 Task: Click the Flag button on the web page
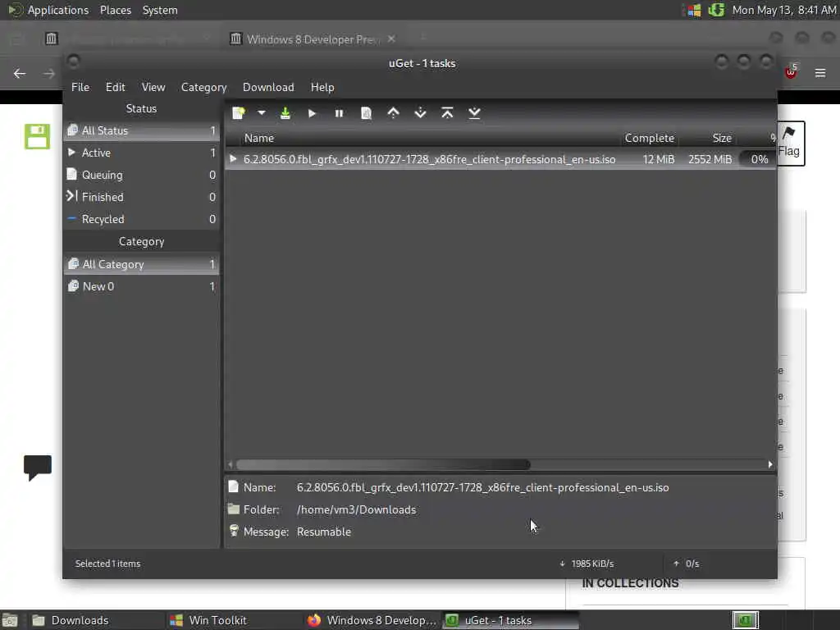(788, 143)
